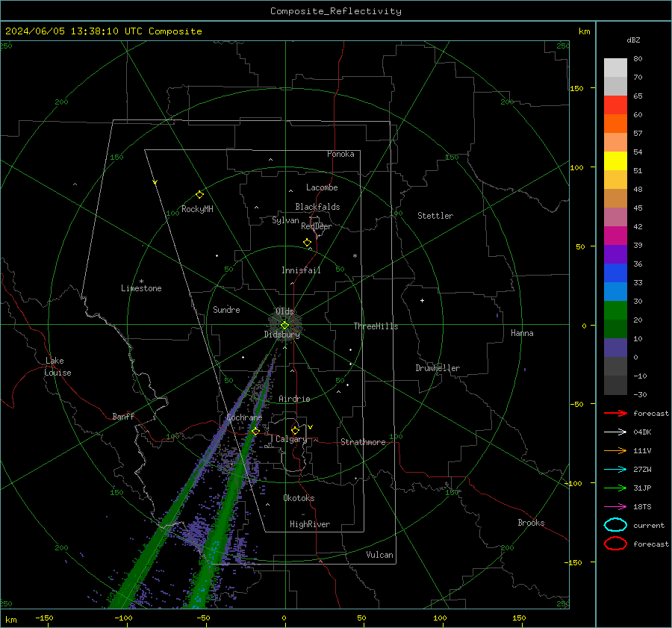Click the Stettler label
Viewport: 672px width, 628px height.
point(435,216)
